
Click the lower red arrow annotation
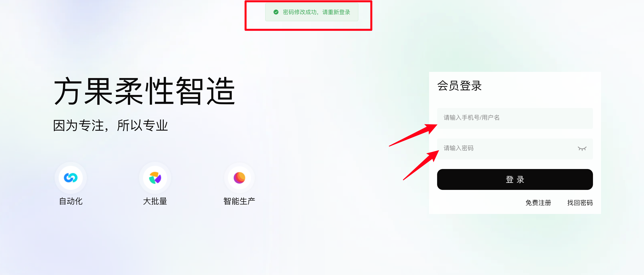(x=421, y=165)
